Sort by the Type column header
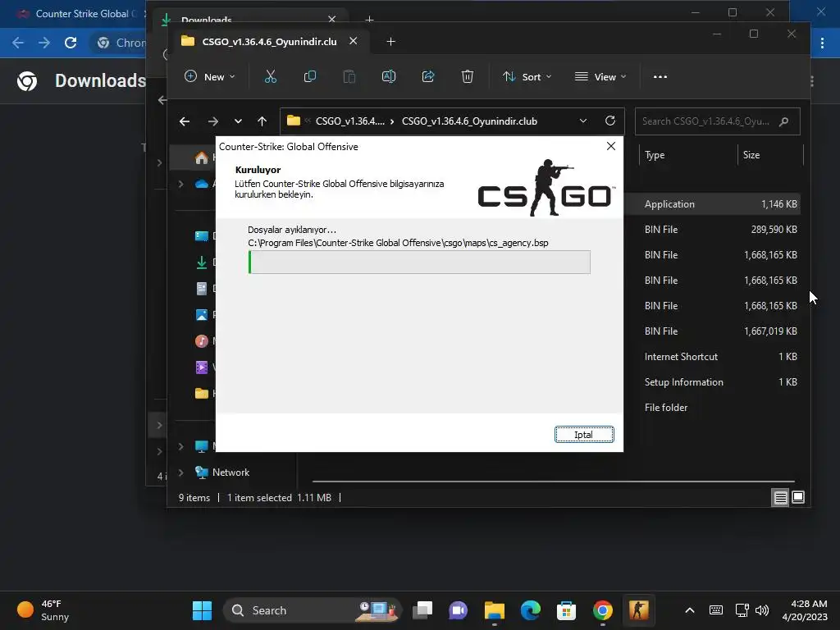Image resolution: width=840 pixels, height=630 pixels. (x=654, y=155)
